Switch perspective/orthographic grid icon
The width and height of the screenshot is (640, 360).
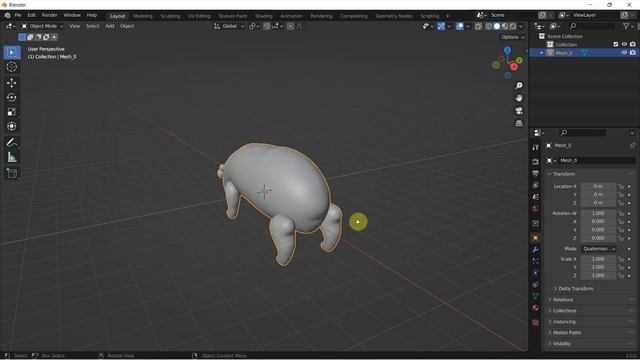519,123
